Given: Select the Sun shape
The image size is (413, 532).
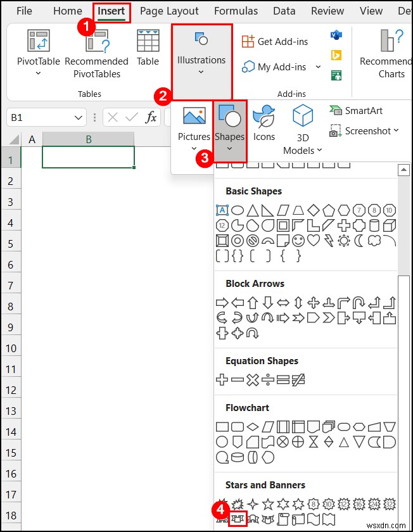Looking at the screenshot, I should tap(344, 241).
